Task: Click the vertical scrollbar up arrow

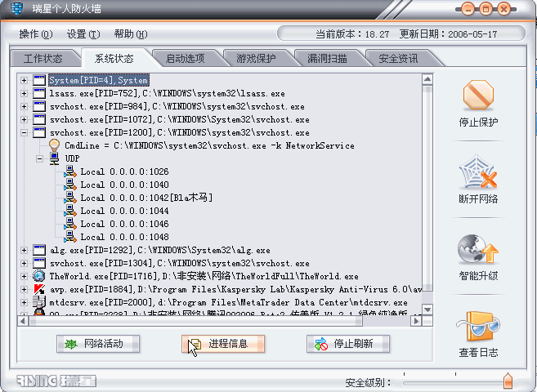Action: (427, 80)
